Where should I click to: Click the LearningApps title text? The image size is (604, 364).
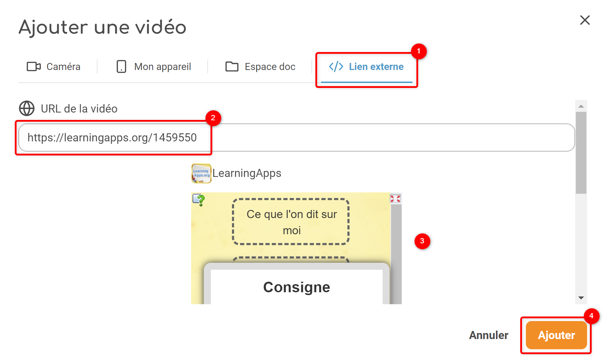click(x=247, y=173)
